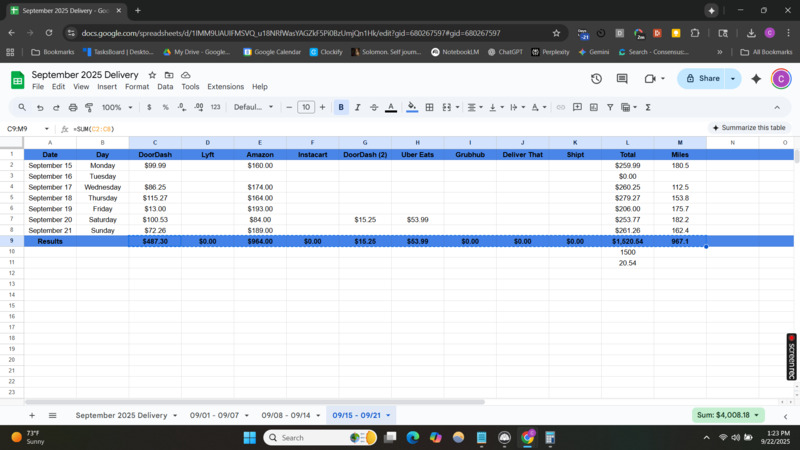Image resolution: width=800 pixels, height=450 pixels.
Task: Click the undo icon
Action: pos(41,107)
